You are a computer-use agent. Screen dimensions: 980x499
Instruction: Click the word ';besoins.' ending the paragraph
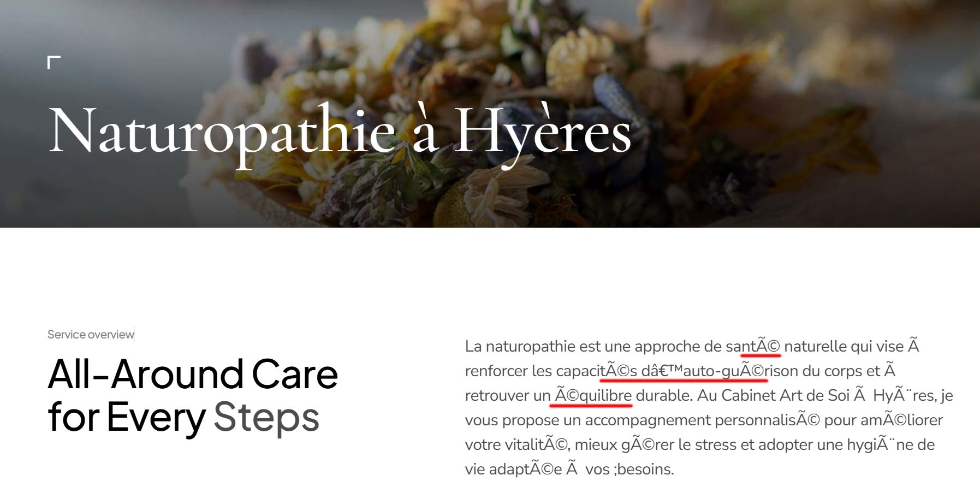[x=644, y=469]
